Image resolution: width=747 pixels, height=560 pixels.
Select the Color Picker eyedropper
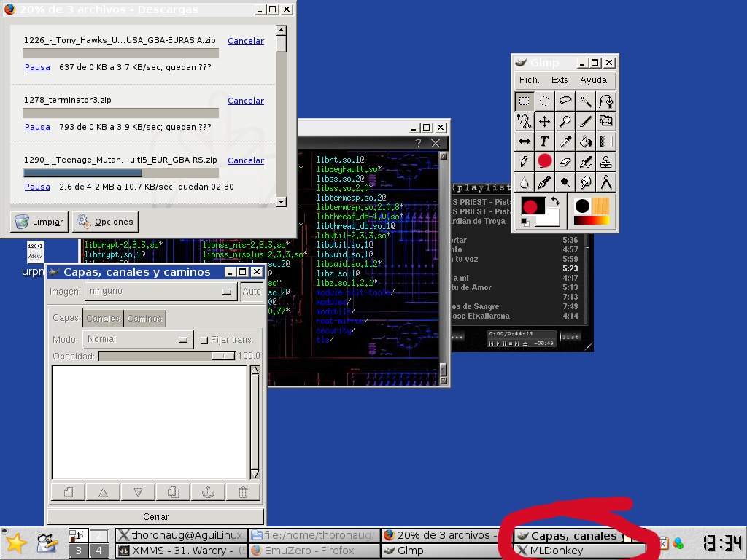click(565, 141)
